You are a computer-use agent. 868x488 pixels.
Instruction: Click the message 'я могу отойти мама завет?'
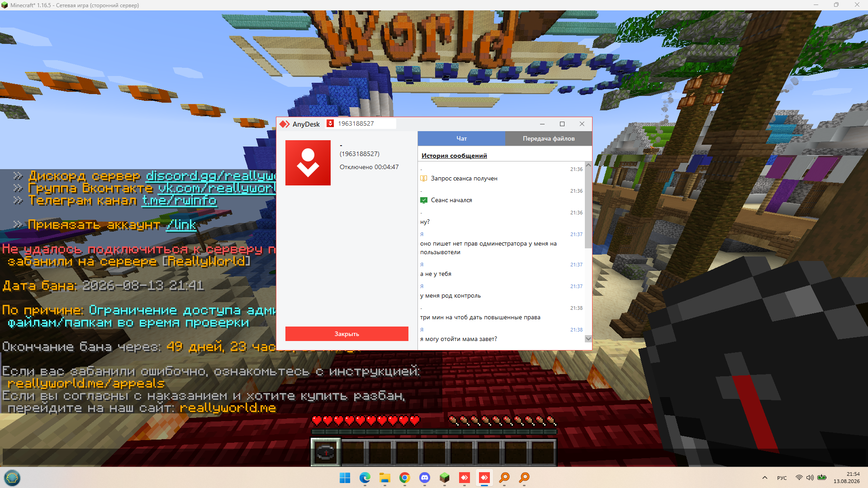pyautogui.click(x=459, y=339)
